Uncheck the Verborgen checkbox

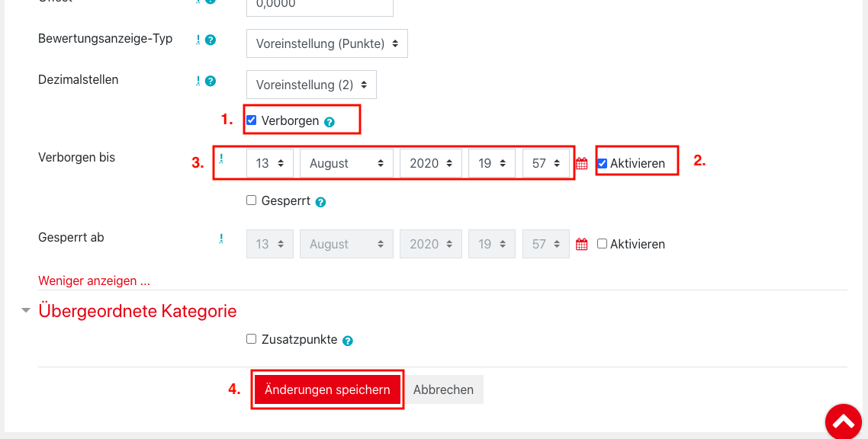click(x=252, y=120)
